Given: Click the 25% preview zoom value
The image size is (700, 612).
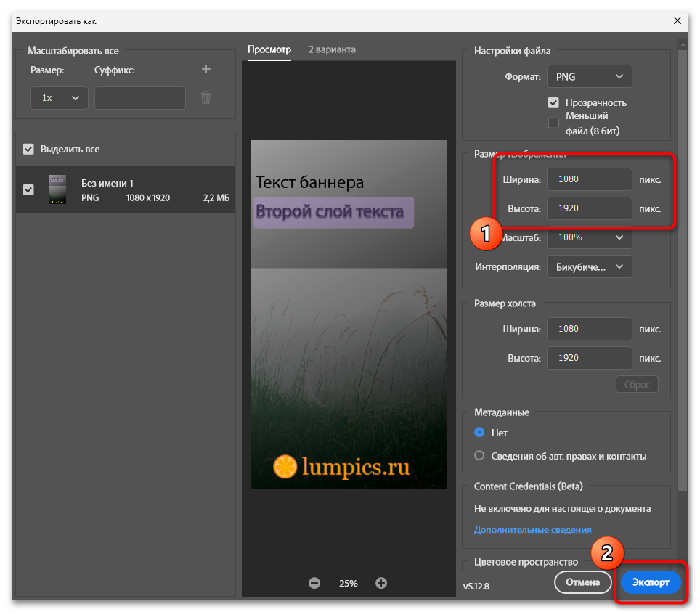Looking at the screenshot, I should point(349,583).
